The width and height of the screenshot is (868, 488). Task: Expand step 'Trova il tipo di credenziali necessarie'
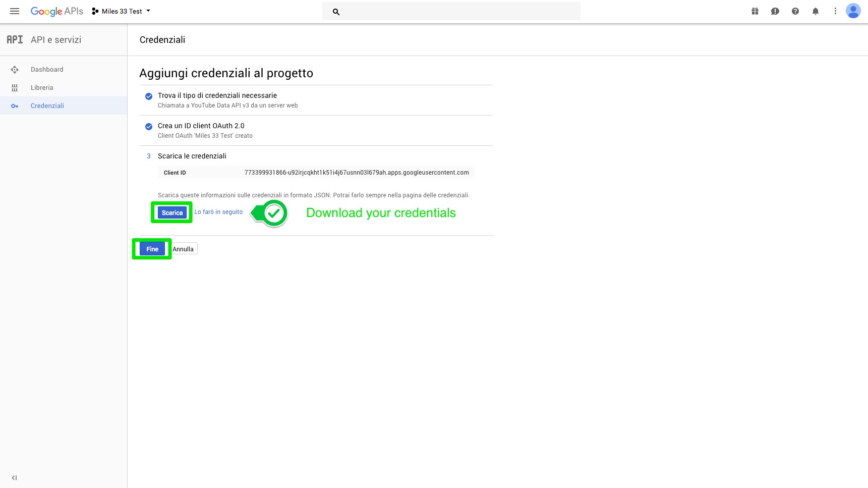click(217, 95)
